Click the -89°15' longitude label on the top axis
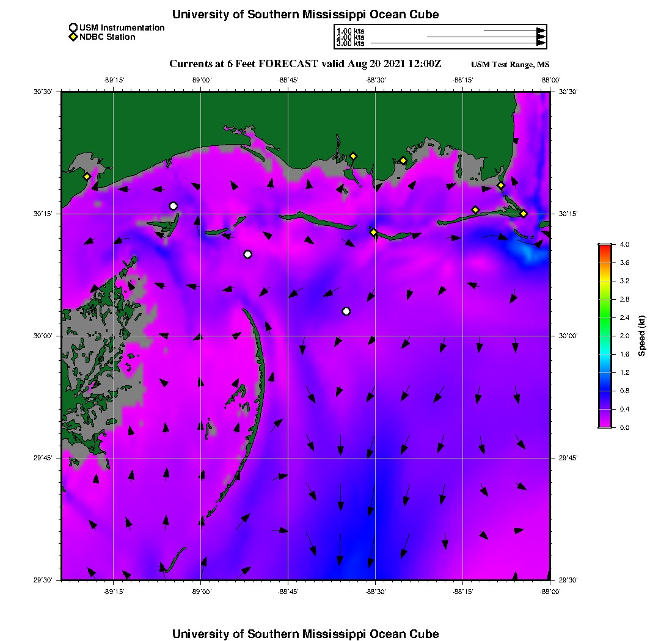 point(114,80)
